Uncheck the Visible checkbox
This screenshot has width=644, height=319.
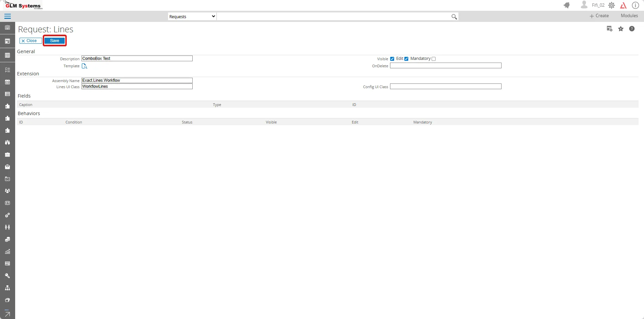[392, 59]
